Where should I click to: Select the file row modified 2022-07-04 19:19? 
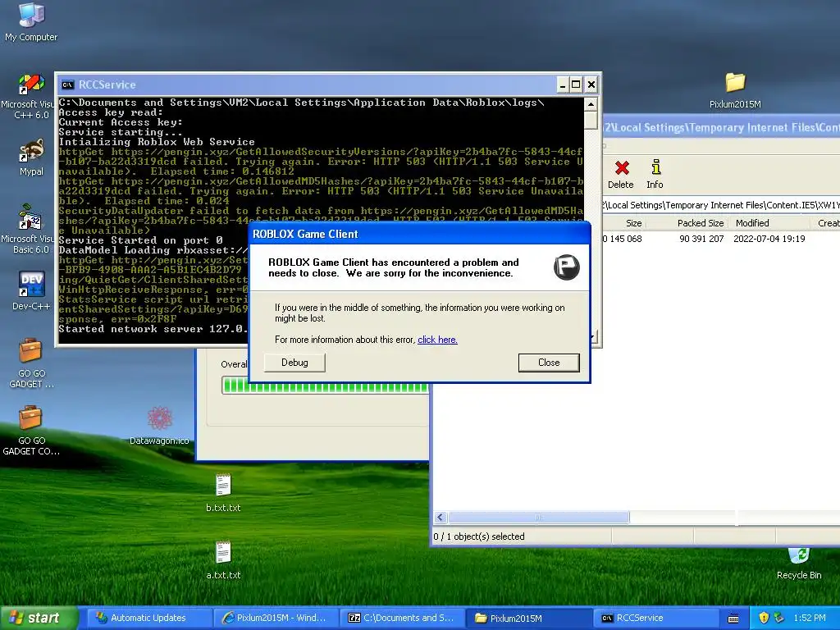(x=721, y=239)
